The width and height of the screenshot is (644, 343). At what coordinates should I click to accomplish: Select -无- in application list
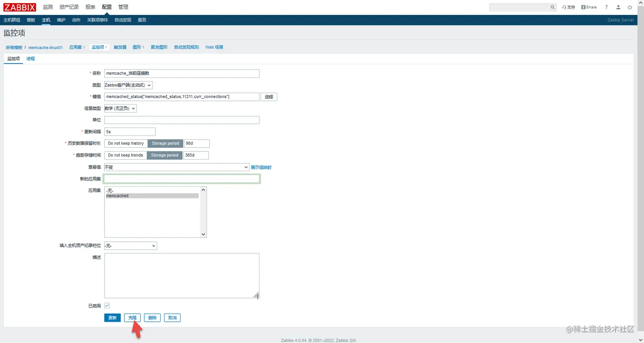(152, 191)
